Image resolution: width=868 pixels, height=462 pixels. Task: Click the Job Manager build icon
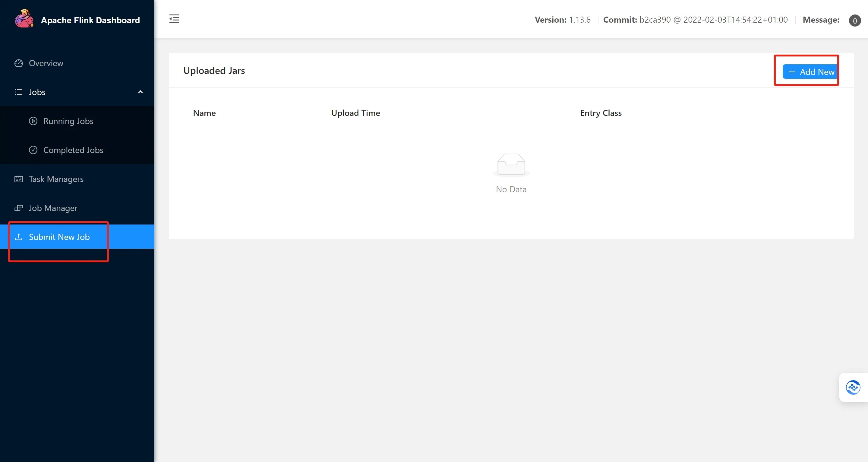coord(19,208)
